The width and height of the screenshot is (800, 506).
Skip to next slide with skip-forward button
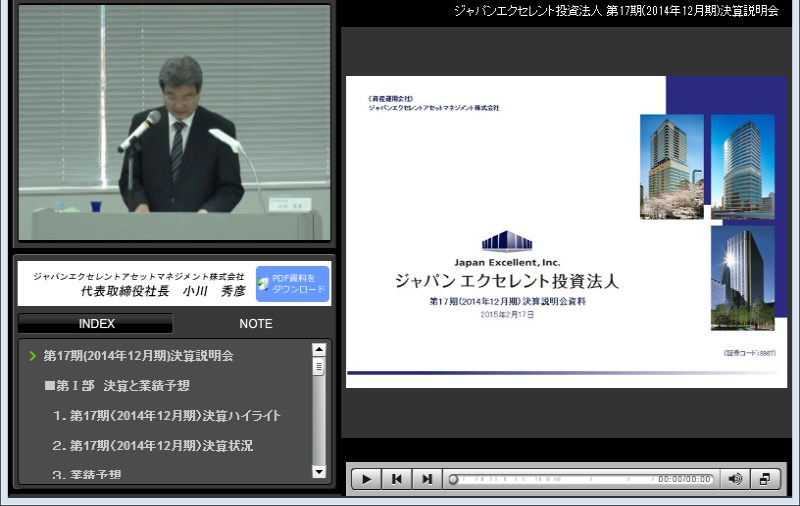(x=427, y=479)
